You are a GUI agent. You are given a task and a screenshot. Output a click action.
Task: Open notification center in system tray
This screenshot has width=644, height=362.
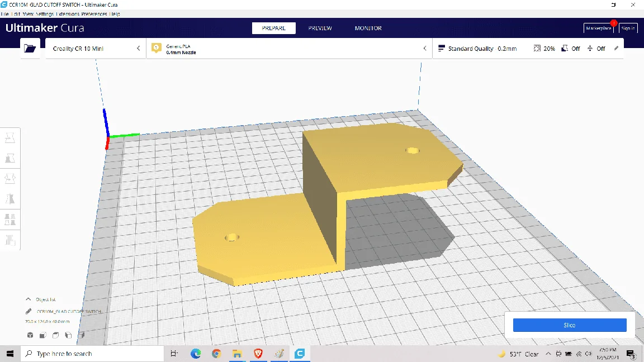pyautogui.click(x=631, y=354)
